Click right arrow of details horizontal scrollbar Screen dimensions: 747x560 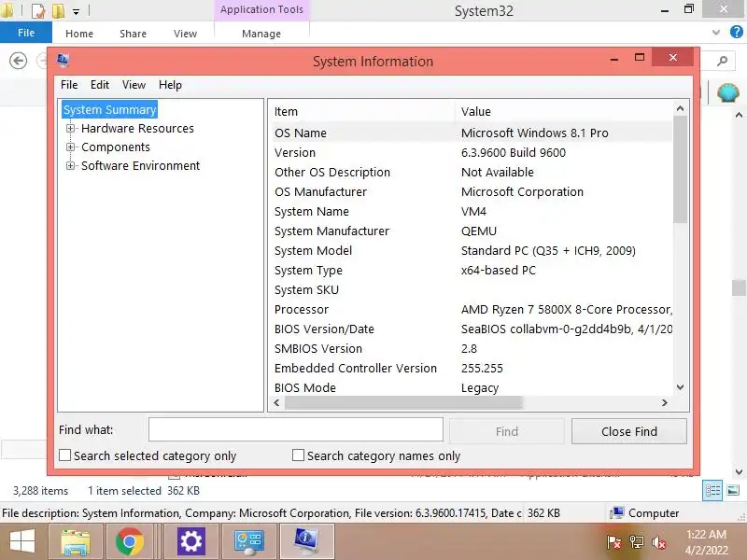click(x=665, y=403)
